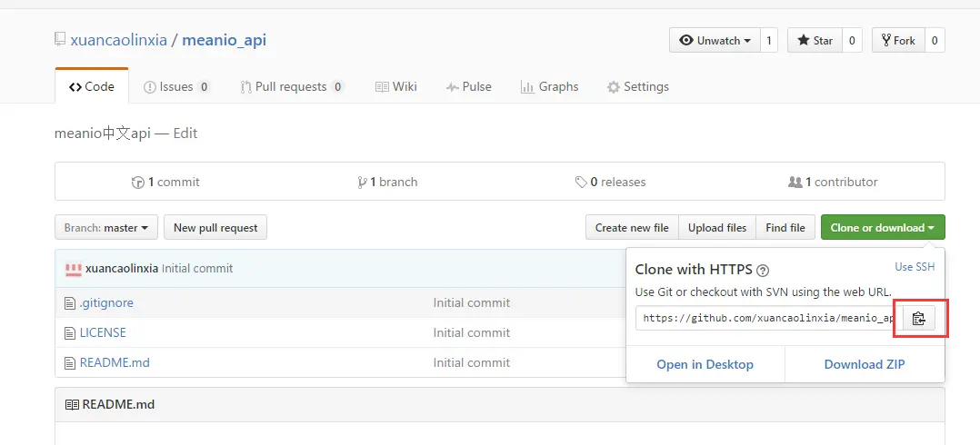View the 1 branch list
Screen dimensions: 980x445
(x=387, y=183)
